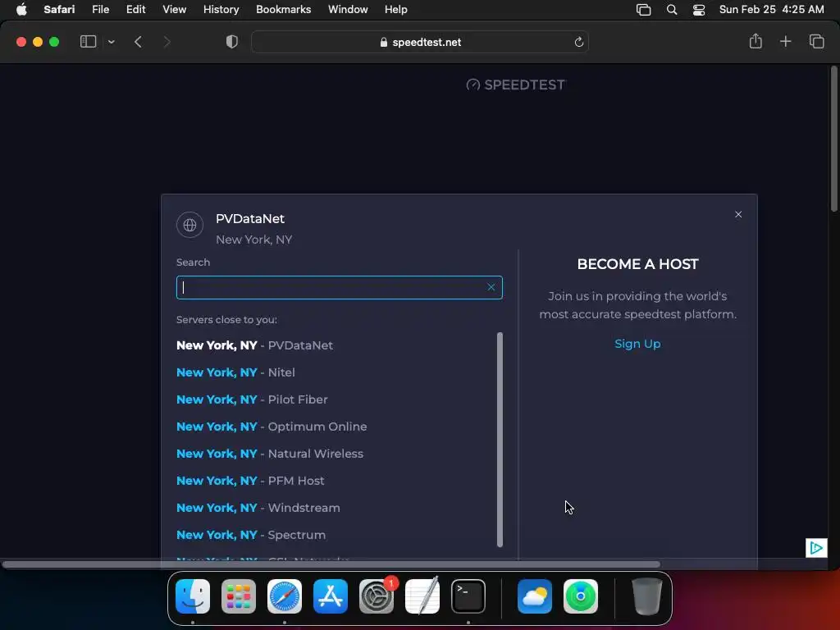Open a new tab with plus icon
This screenshot has height=630, width=840.
(785, 41)
